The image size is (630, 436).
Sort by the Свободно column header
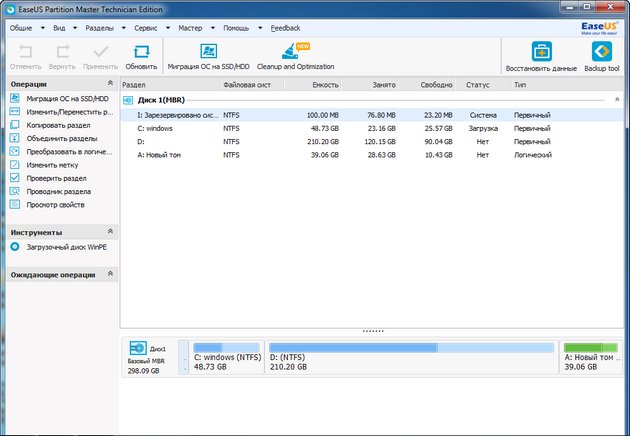click(427, 85)
